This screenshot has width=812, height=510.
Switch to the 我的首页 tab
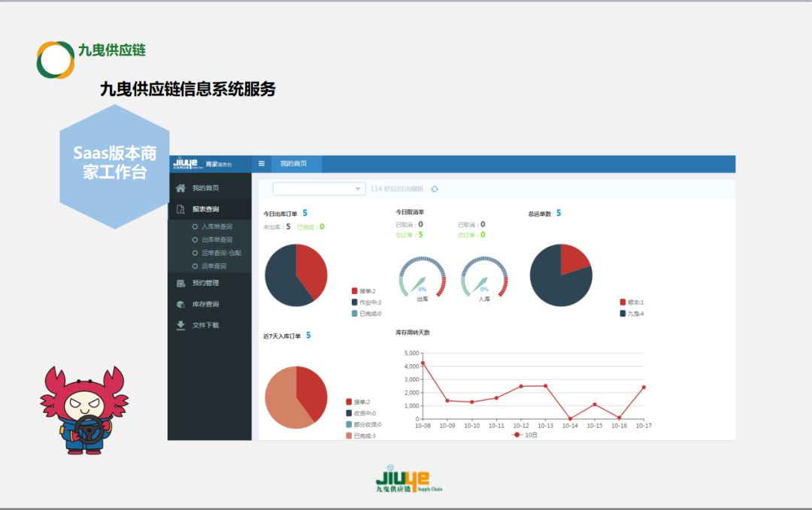pyautogui.click(x=295, y=163)
